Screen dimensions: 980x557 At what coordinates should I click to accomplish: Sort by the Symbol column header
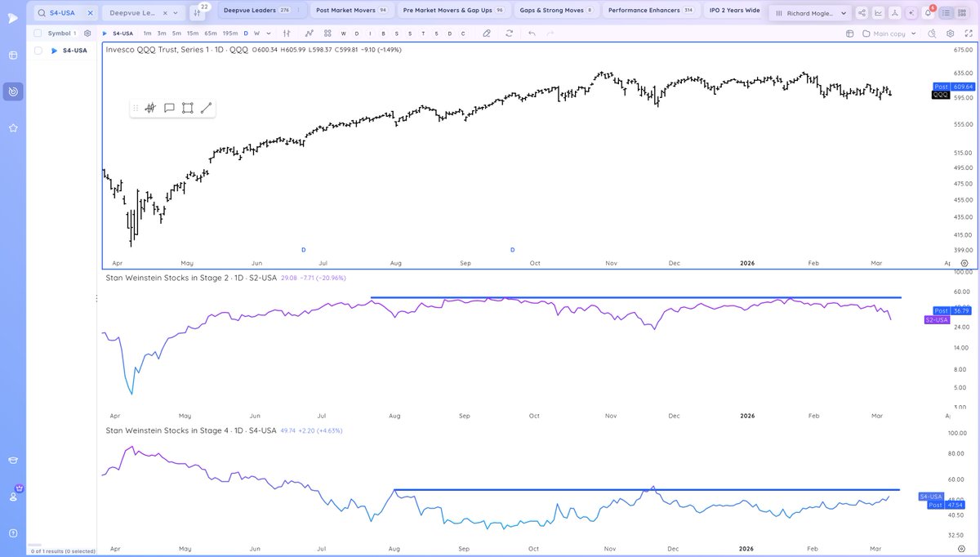(x=59, y=33)
